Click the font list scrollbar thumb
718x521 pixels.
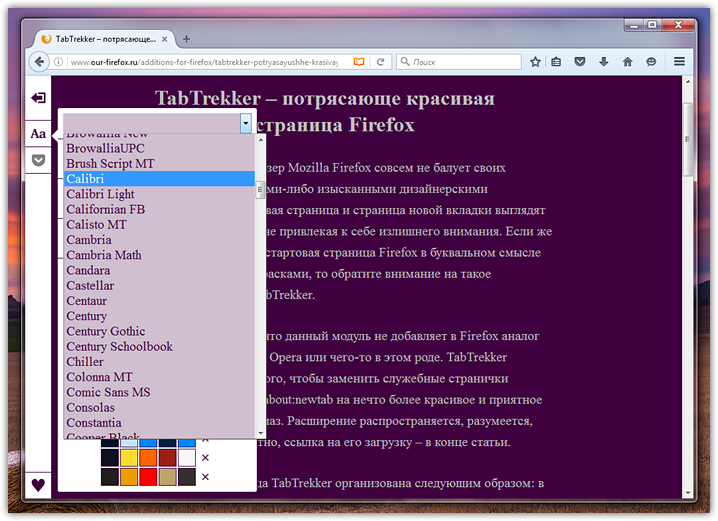[260, 190]
